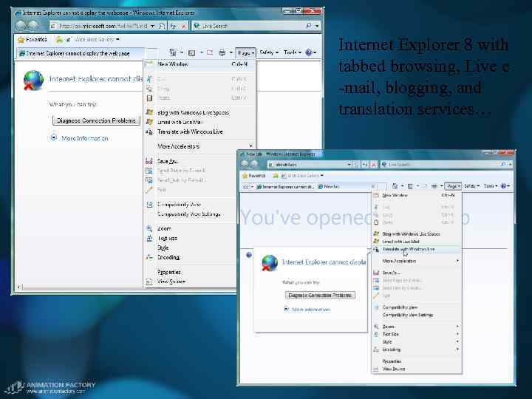
Task: Click Print icon in large window's command bar
Action: [222, 52]
